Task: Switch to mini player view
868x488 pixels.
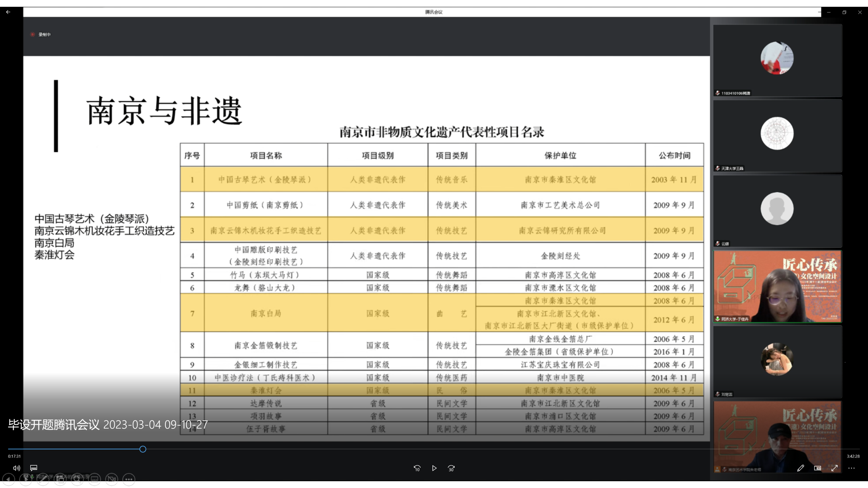Action: click(817, 468)
